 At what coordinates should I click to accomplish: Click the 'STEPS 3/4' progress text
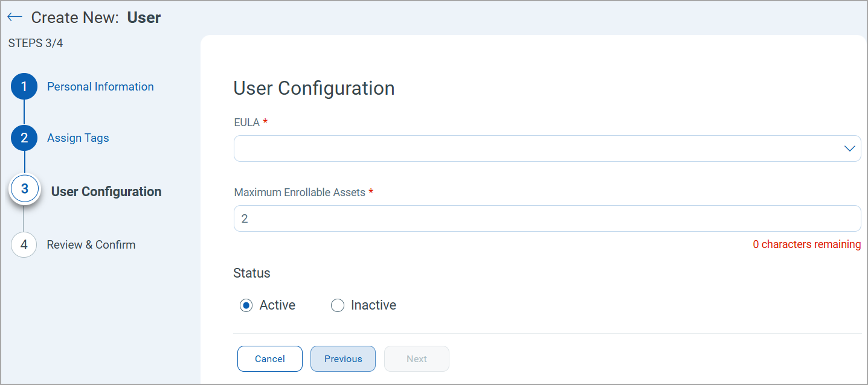36,43
